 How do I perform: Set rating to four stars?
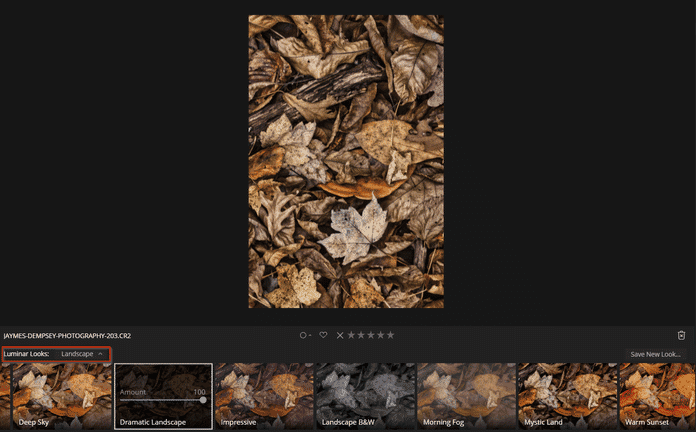coord(380,335)
